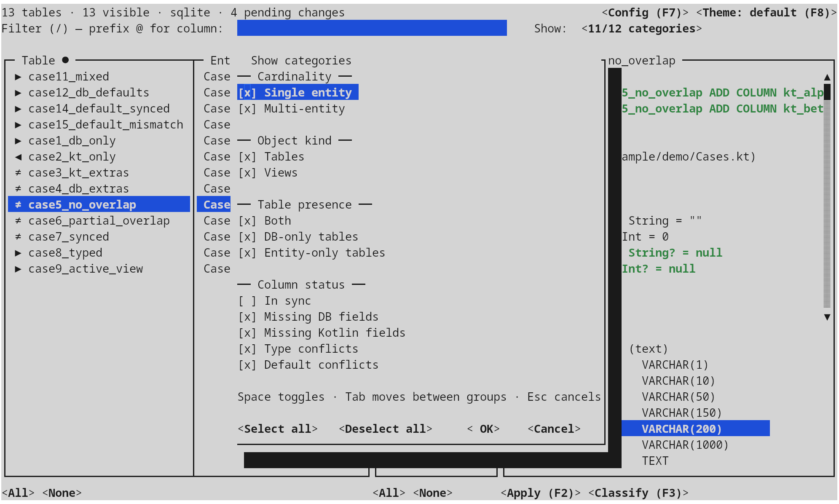
Task: Select the case6_partial_overlap table row
Action: [x=99, y=221]
